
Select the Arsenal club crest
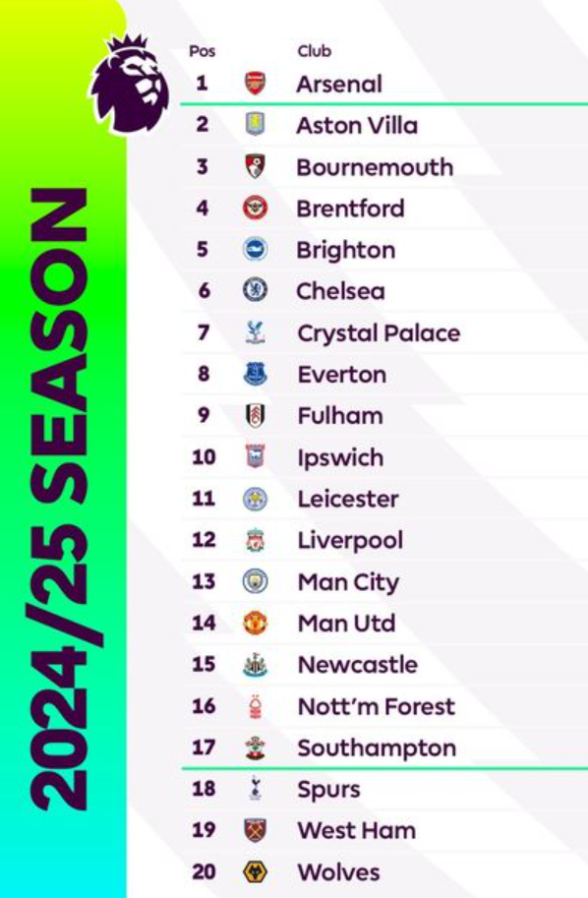pos(255,84)
